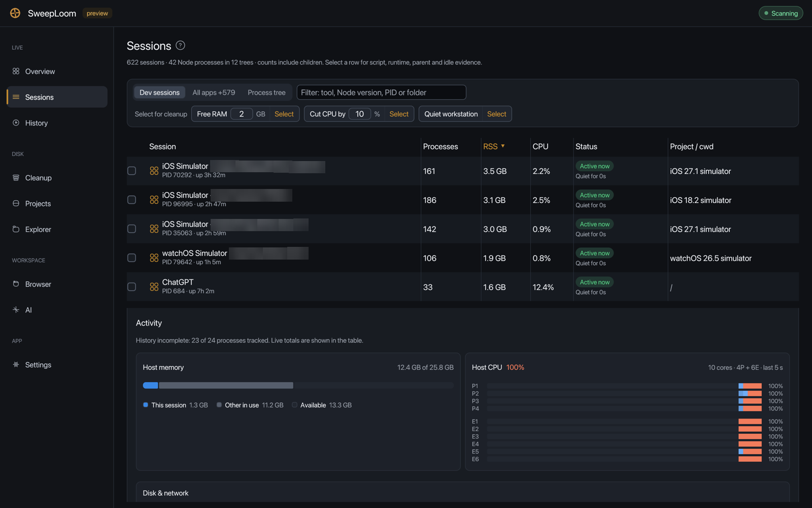Click the SweepLoom logo icon
This screenshot has width=812, height=508.
(x=15, y=13)
